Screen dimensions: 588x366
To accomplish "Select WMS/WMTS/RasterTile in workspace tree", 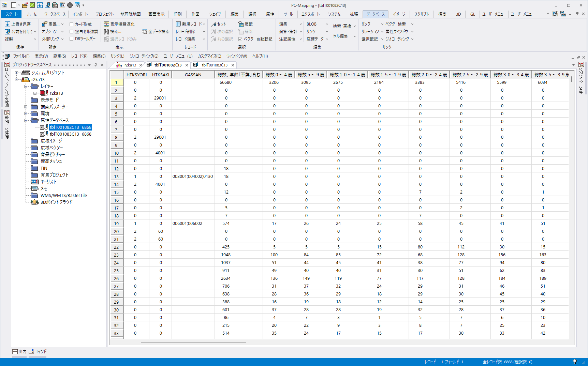I will tap(63, 195).
